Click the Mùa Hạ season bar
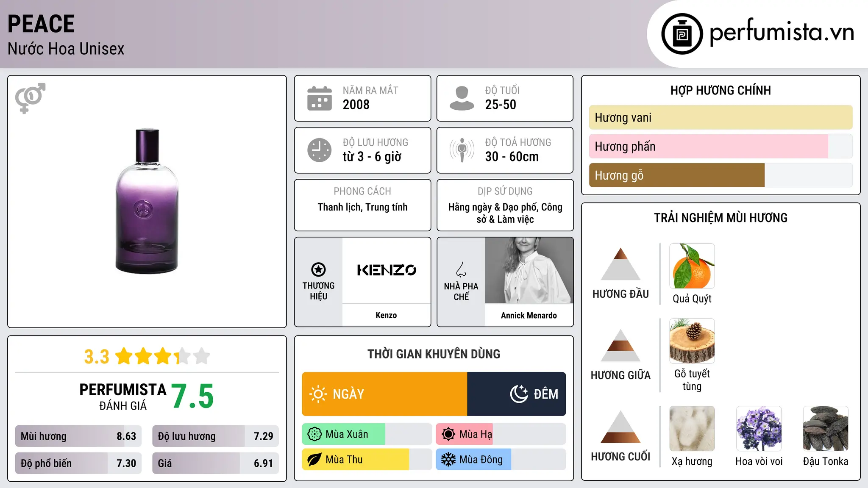The width and height of the screenshot is (868, 488). 501,434
